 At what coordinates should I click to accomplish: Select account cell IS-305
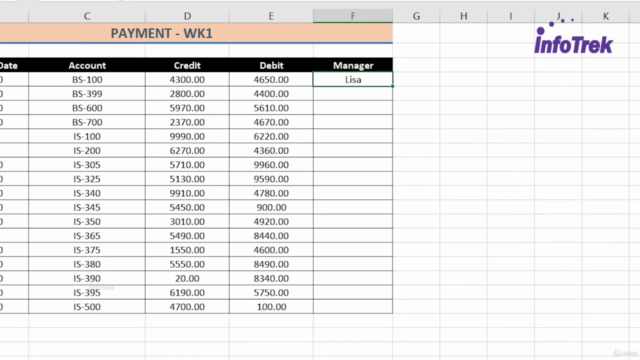tap(87, 165)
